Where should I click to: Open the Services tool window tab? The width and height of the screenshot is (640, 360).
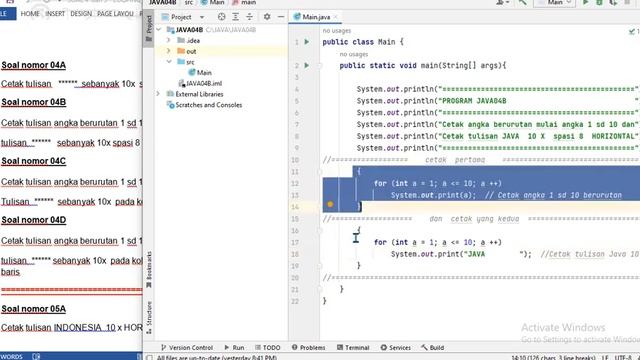(396, 347)
